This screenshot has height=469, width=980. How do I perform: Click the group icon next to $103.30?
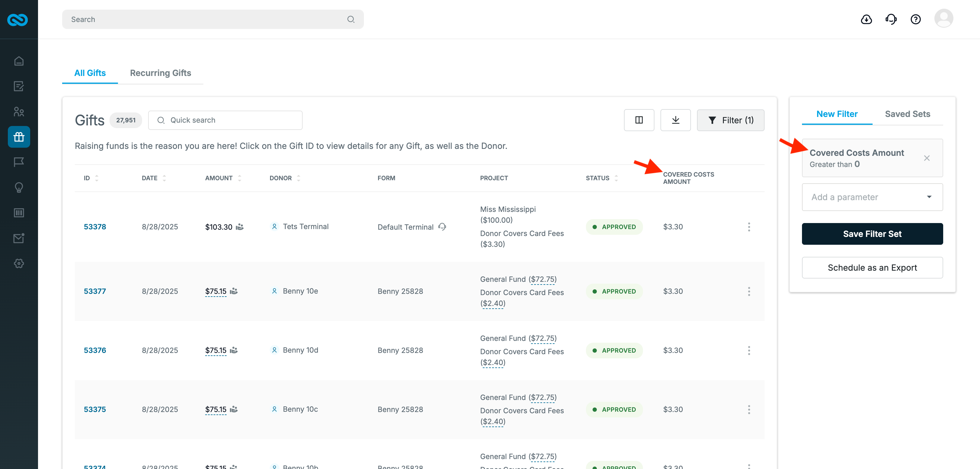240,227
